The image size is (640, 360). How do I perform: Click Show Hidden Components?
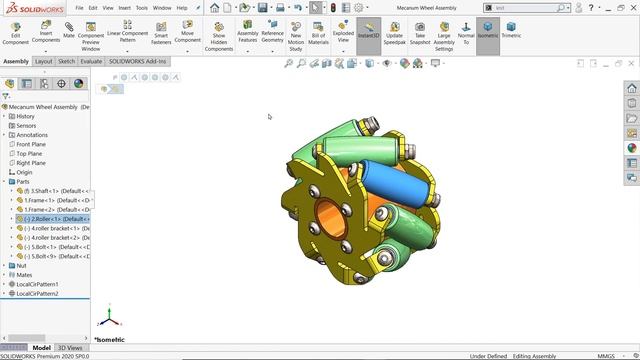click(x=219, y=37)
